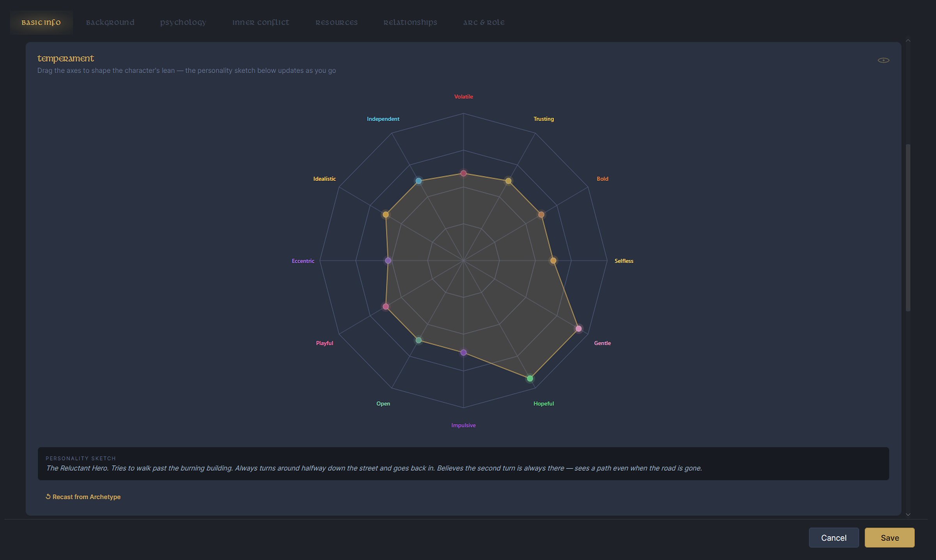This screenshot has width=936, height=560.
Task: Switch to the Background tab
Action: click(110, 23)
